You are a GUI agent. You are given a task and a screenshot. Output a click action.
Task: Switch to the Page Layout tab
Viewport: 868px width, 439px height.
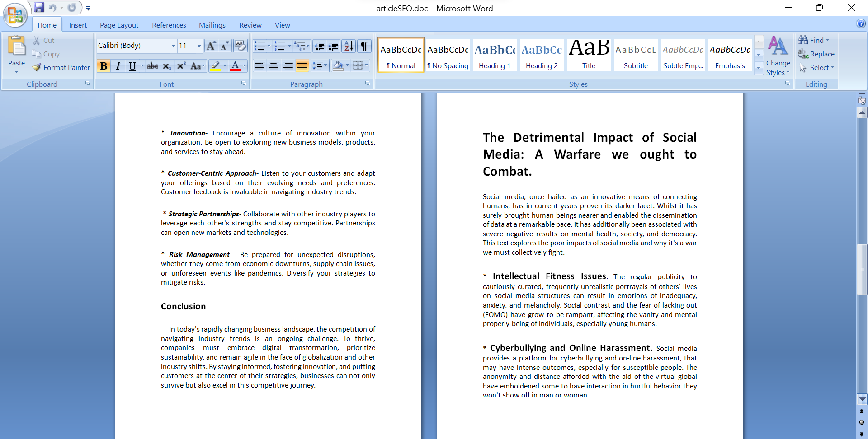119,25
